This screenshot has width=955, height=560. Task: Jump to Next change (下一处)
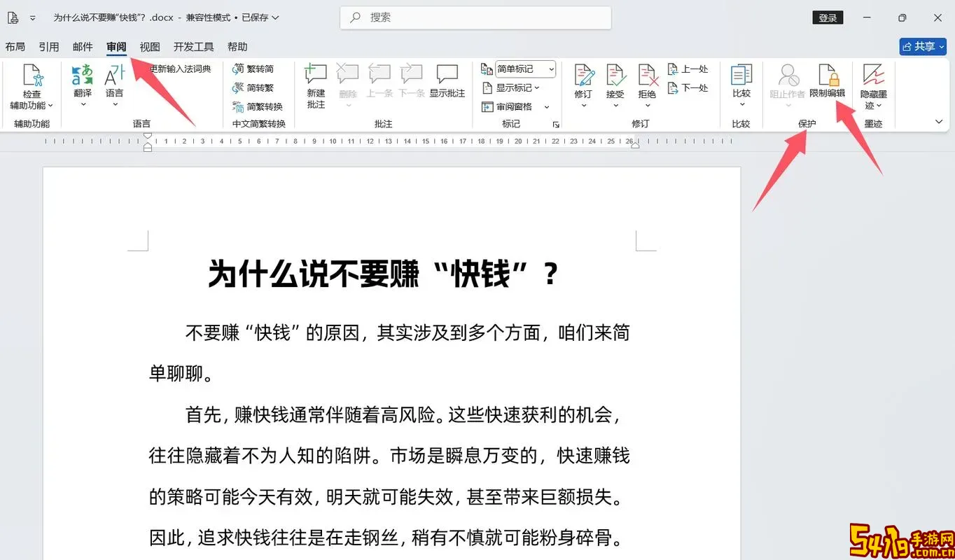(688, 87)
